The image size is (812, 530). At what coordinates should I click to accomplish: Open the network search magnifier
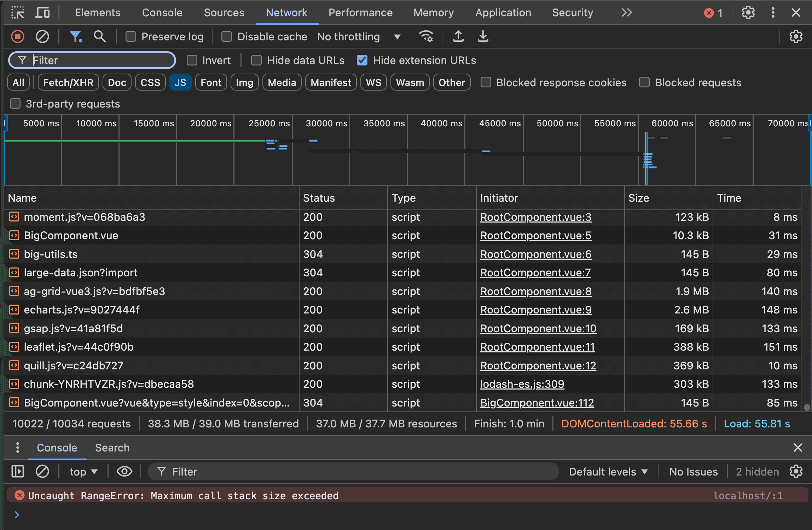coord(100,36)
